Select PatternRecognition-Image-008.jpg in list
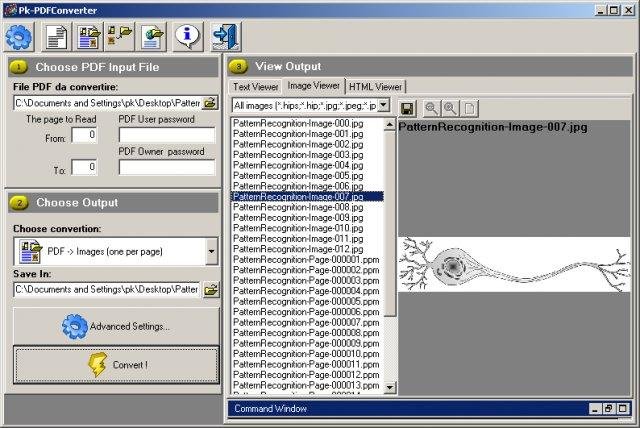This screenshot has height=428, width=640. point(307,207)
